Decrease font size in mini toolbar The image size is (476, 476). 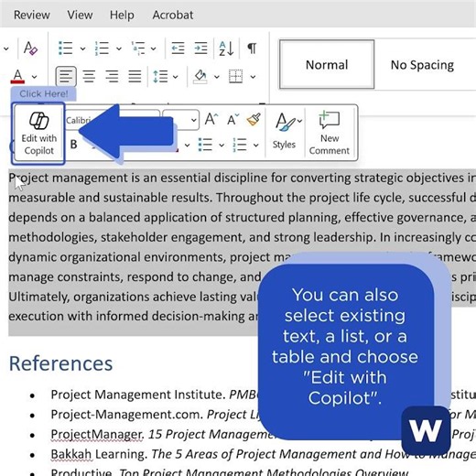click(x=233, y=119)
